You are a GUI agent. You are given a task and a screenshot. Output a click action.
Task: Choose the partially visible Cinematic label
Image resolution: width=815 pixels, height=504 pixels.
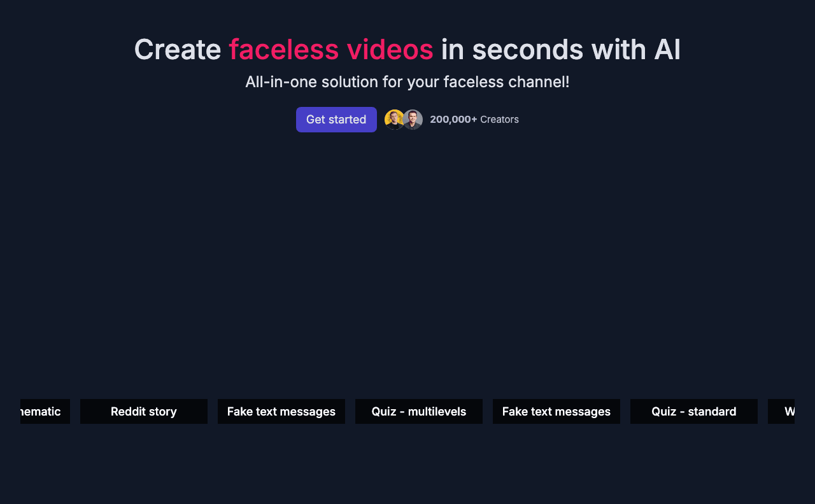pyautogui.click(x=45, y=411)
